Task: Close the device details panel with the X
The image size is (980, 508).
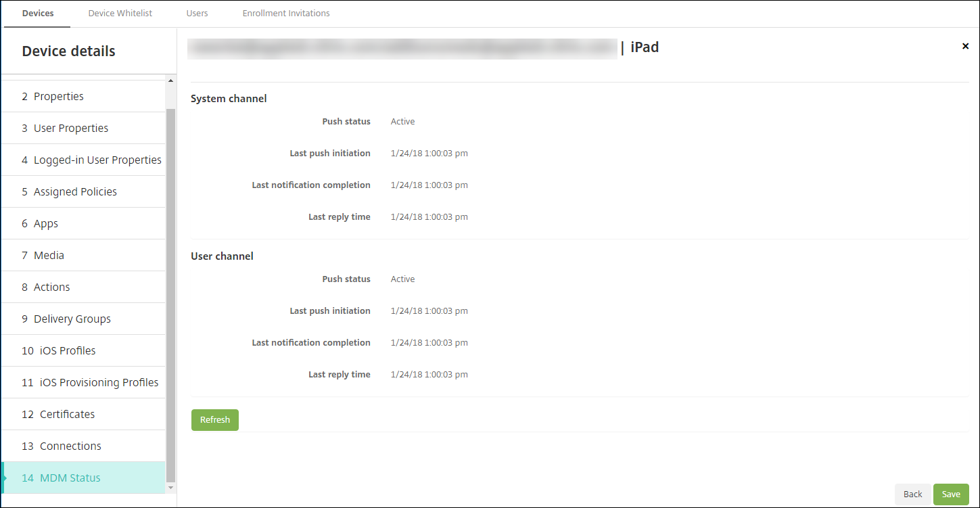Action: tap(965, 46)
